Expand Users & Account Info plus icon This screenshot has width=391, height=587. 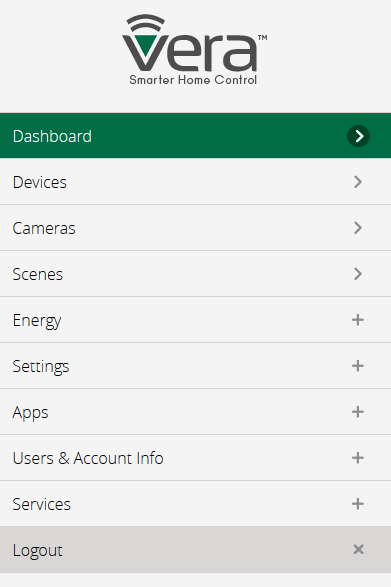point(358,458)
